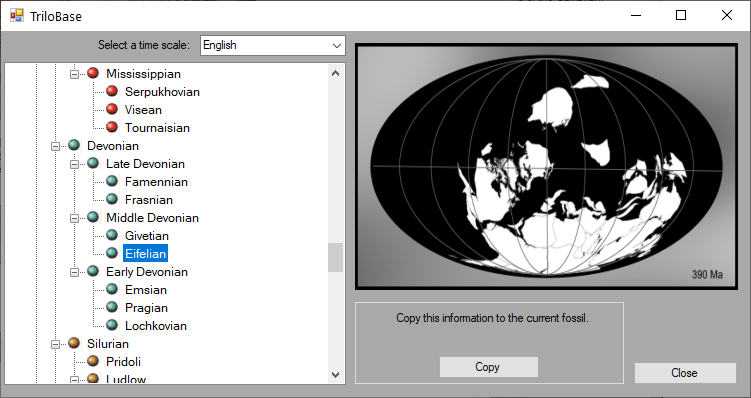751x398 pixels.
Task: Click the red sphere icon beside Tournaisian
Action: click(112, 127)
